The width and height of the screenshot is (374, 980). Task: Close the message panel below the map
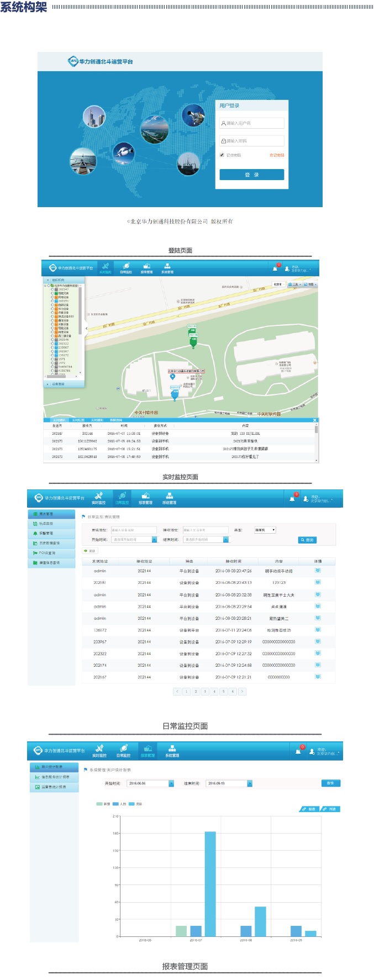(315, 420)
